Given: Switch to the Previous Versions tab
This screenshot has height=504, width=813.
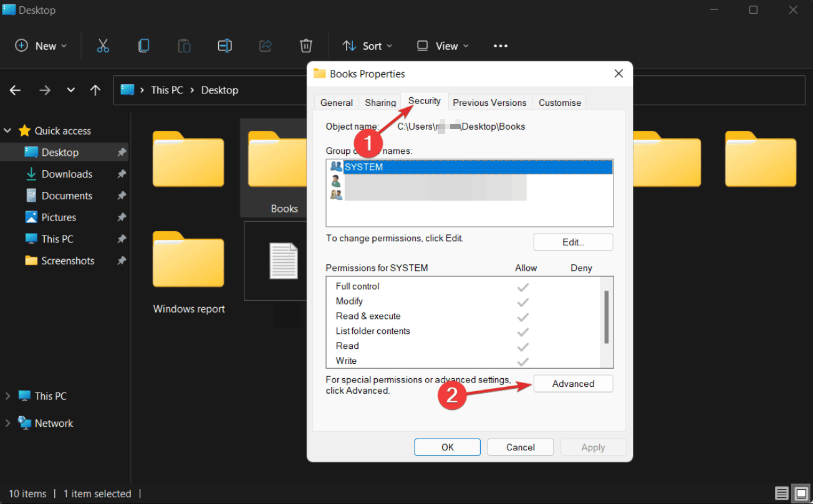Looking at the screenshot, I should 489,103.
